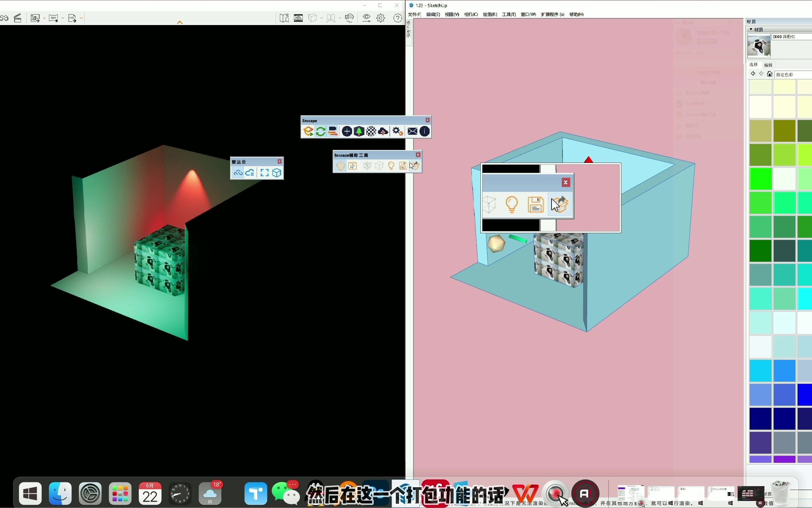Click the 材质 panel expander arrow

(751, 29)
